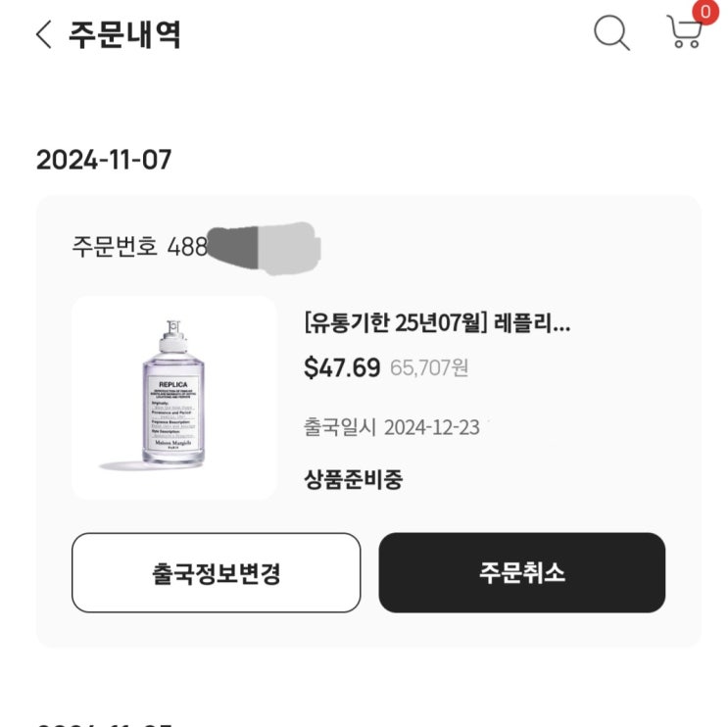This screenshot has width=728, height=727.
Task: Open search with the magnifier icon
Action: (611, 34)
